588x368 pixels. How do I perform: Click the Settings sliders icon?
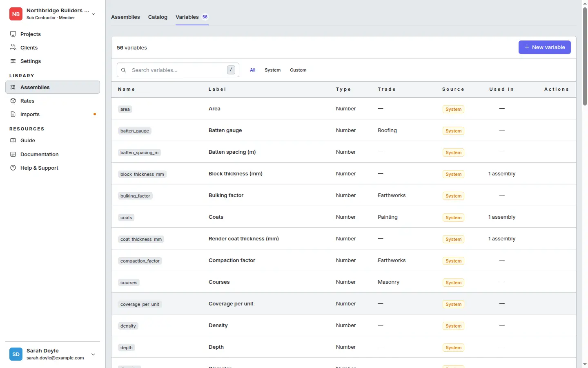pos(13,61)
